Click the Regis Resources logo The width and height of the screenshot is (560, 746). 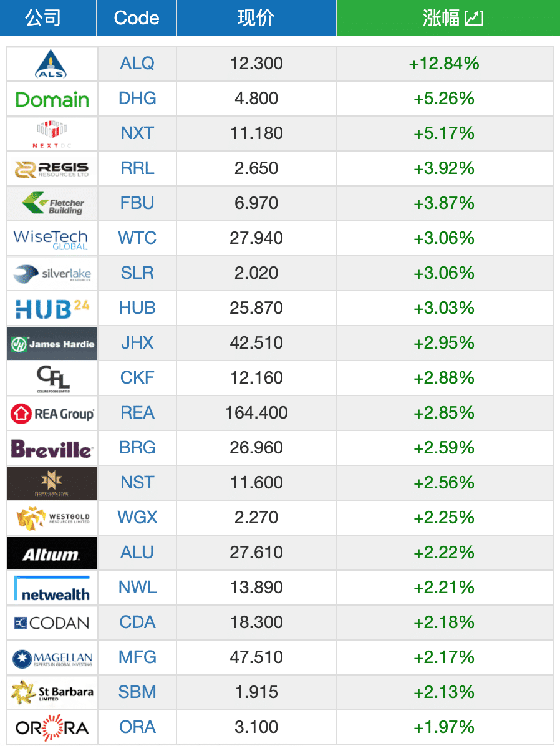pyautogui.click(x=52, y=169)
